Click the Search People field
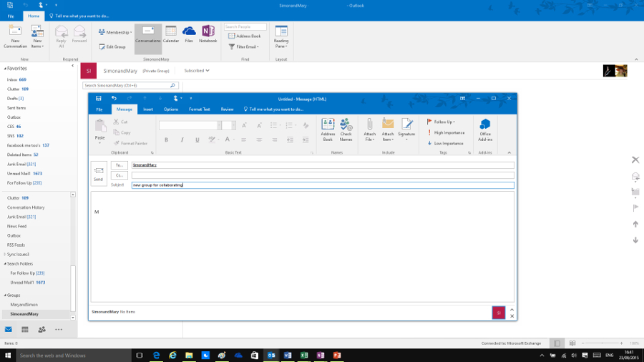The width and height of the screenshot is (644, 362). [x=245, y=26]
